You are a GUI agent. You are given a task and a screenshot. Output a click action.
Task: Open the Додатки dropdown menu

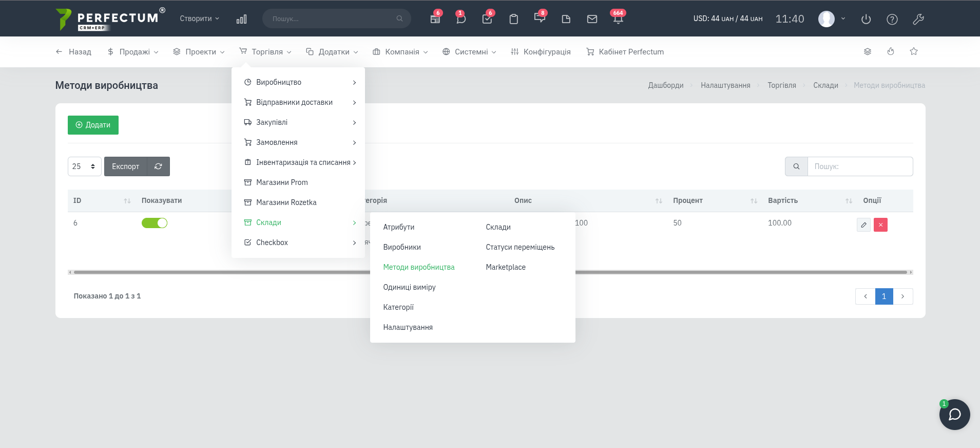pos(332,52)
